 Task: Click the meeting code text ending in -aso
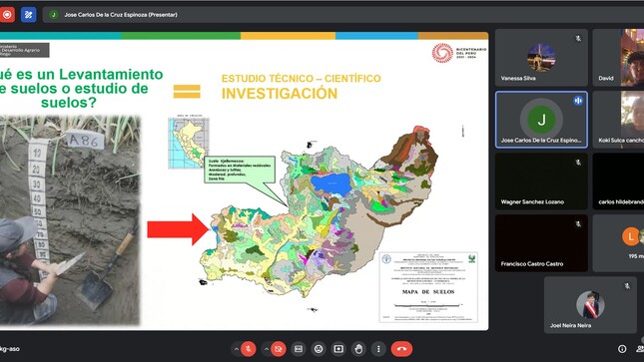[x=9, y=349]
